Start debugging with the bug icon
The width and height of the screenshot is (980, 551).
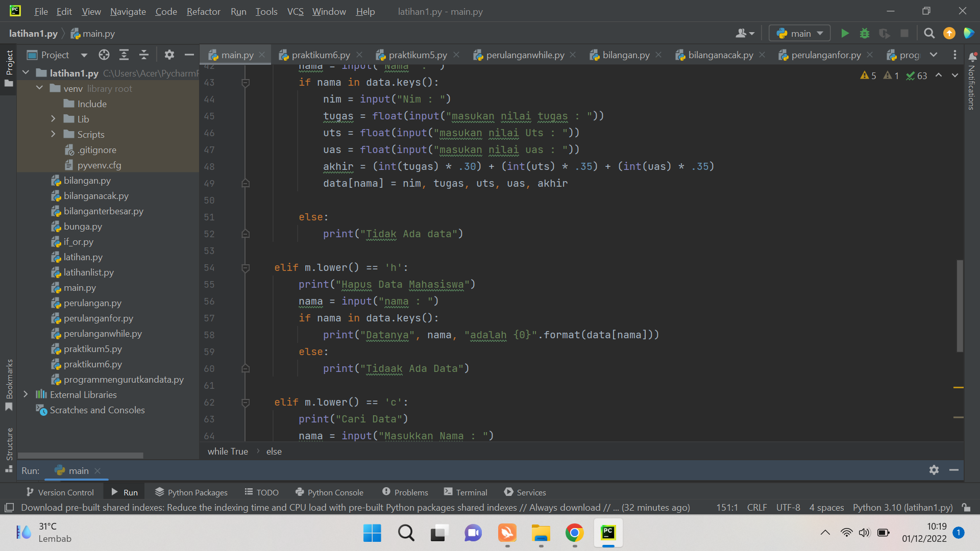(x=865, y=33)
